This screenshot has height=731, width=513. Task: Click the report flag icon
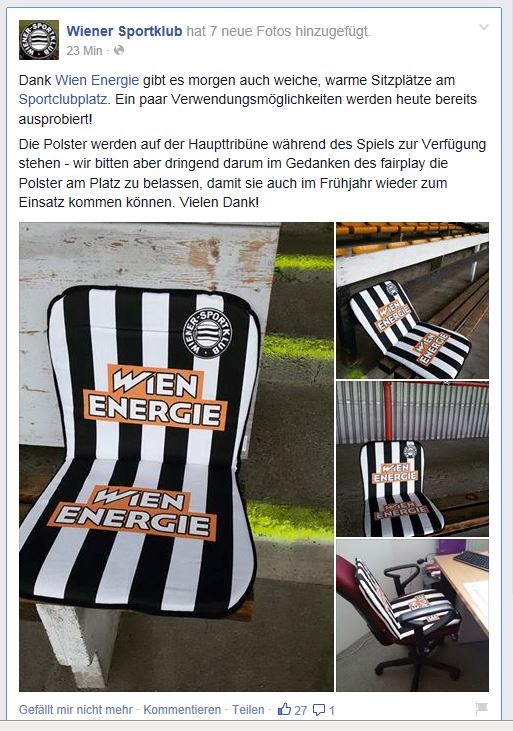[x=481, y=709]
